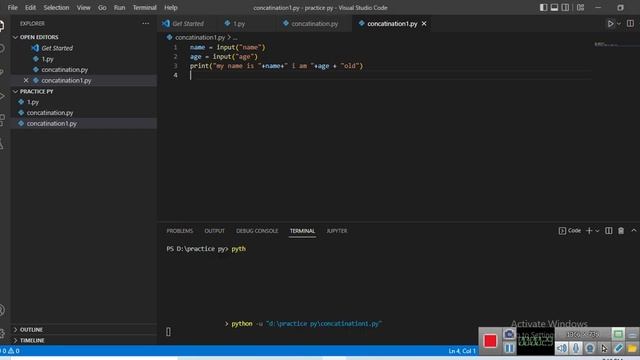Switch to the Problems panel tab

(180, 231)
